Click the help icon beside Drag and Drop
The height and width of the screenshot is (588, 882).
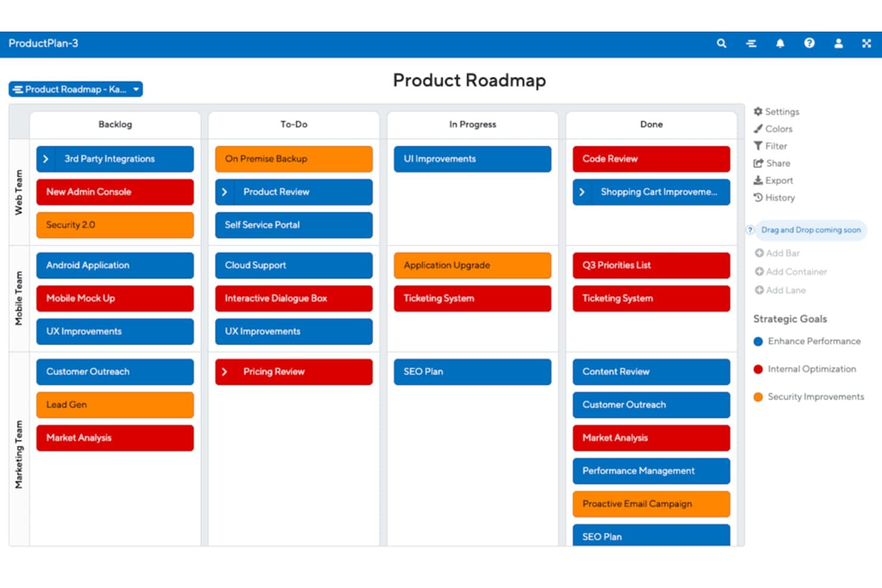coord(750,230)
